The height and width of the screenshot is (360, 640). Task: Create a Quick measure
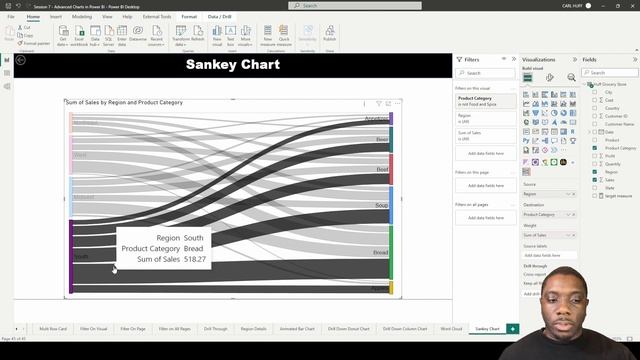[284, 36]
